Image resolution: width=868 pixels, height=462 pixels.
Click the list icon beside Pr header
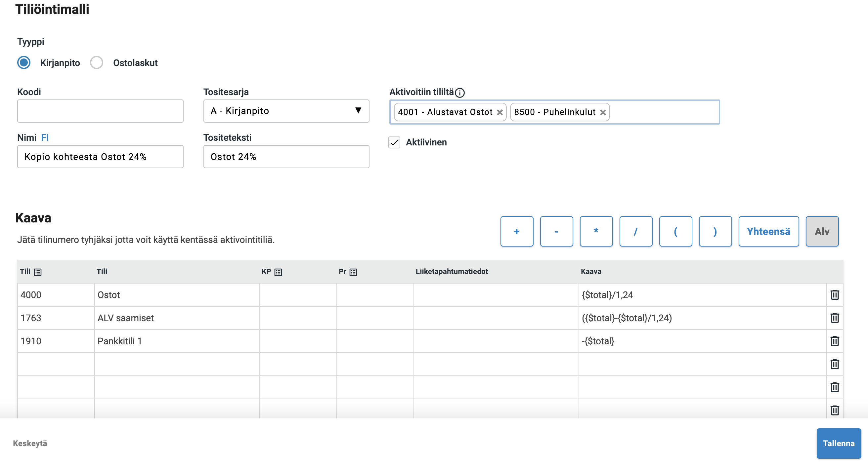[353, 272]
